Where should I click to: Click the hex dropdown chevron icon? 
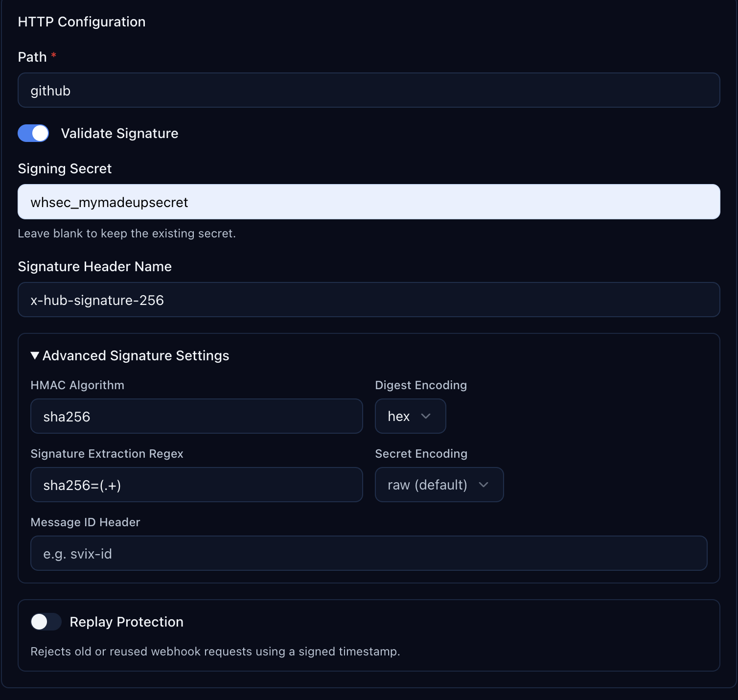click(425, 416)
